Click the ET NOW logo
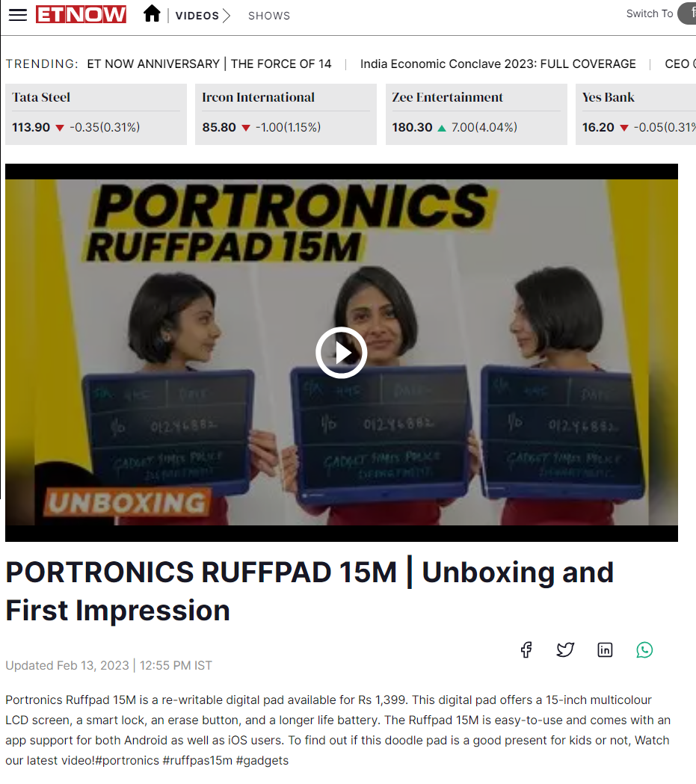The height and width of the screenshot is (784, 696). coord(81,14)
